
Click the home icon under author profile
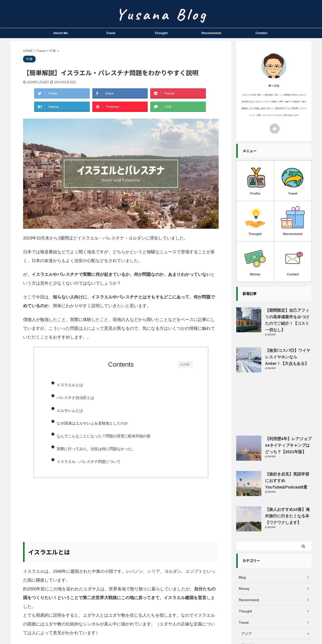pyautogui.click(x=274, y=129)
